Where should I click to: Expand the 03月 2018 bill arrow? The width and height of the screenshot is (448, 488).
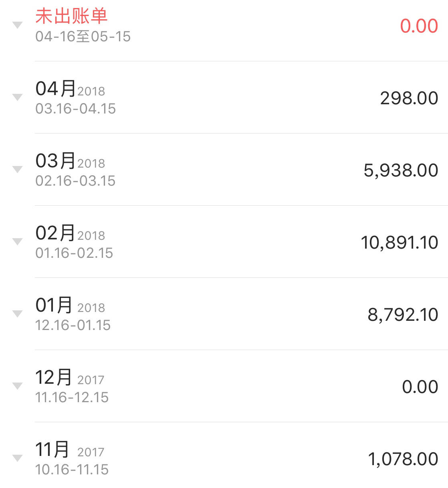(x=17, y=169)
